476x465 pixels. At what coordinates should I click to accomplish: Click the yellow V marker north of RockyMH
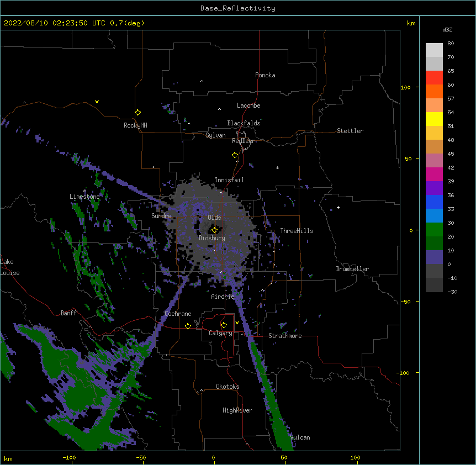[97, 102]
